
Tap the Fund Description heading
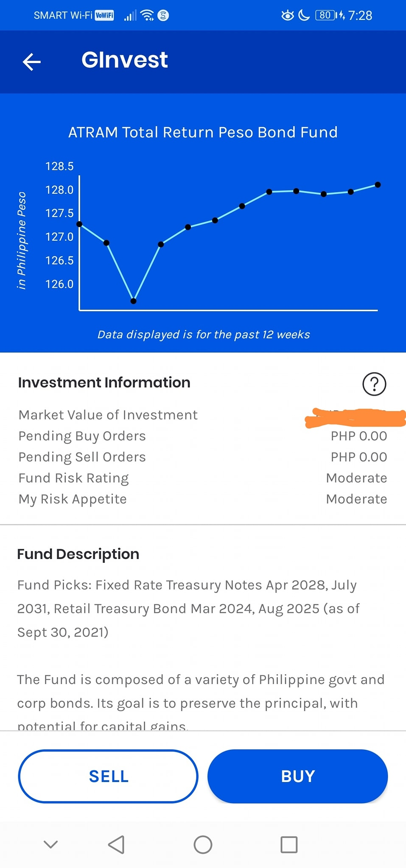[78, 554]
